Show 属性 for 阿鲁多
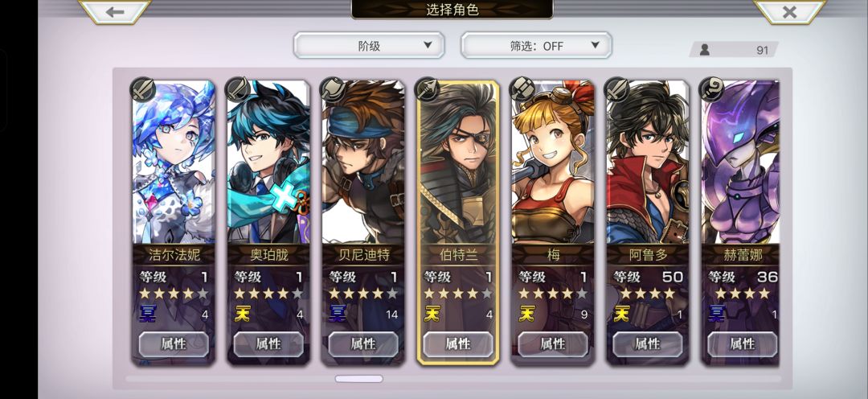Image resolution: width=868 pixels, height=399 pixels. (x=648, y=344)
